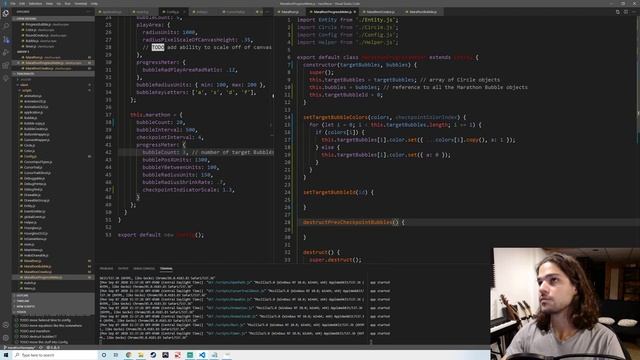The height and width of the screenshot is (360, 640).
Task: Click the git branch indicator in status bar
Action: (19, 347)
